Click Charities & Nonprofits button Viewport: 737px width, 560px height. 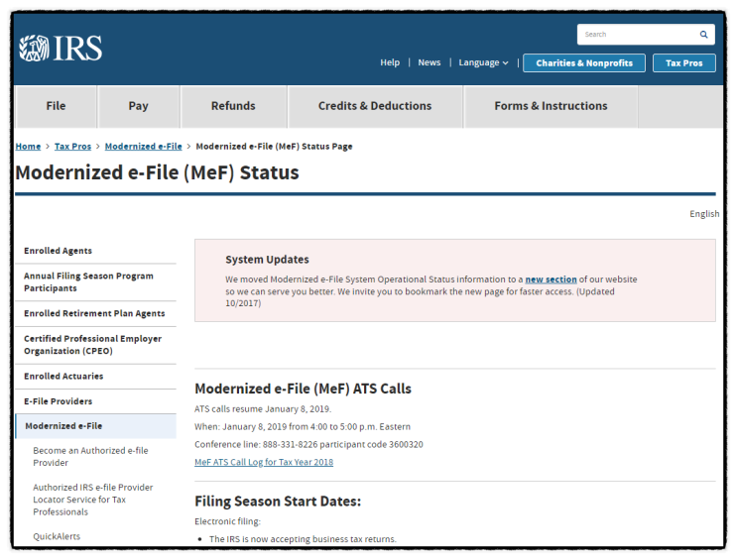pyautogui.click(x=584, y=63)
